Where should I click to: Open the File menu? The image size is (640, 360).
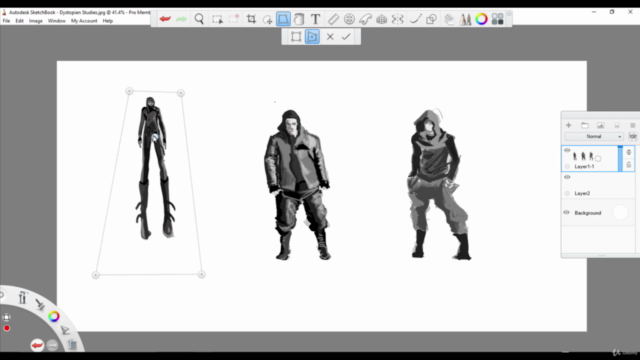click(x=7, y=21)
